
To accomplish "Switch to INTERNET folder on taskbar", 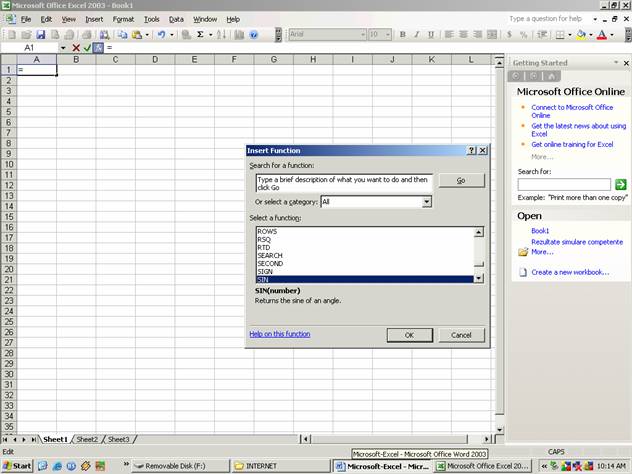I will click(x=281, y=466).
